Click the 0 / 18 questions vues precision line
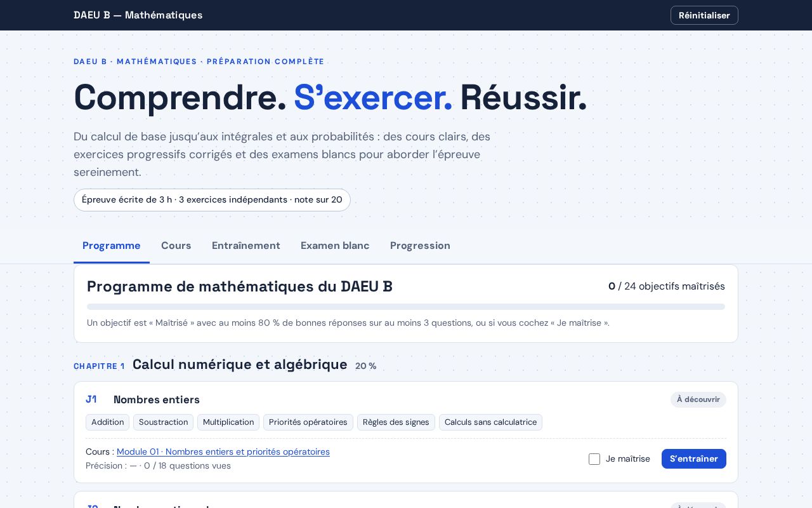812x508 pixels. [158, 466]
